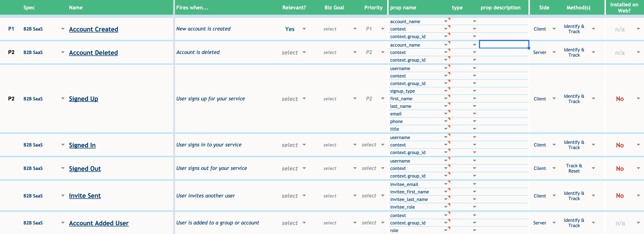Open the Priority dropdown showing P1

click(382, 29)
